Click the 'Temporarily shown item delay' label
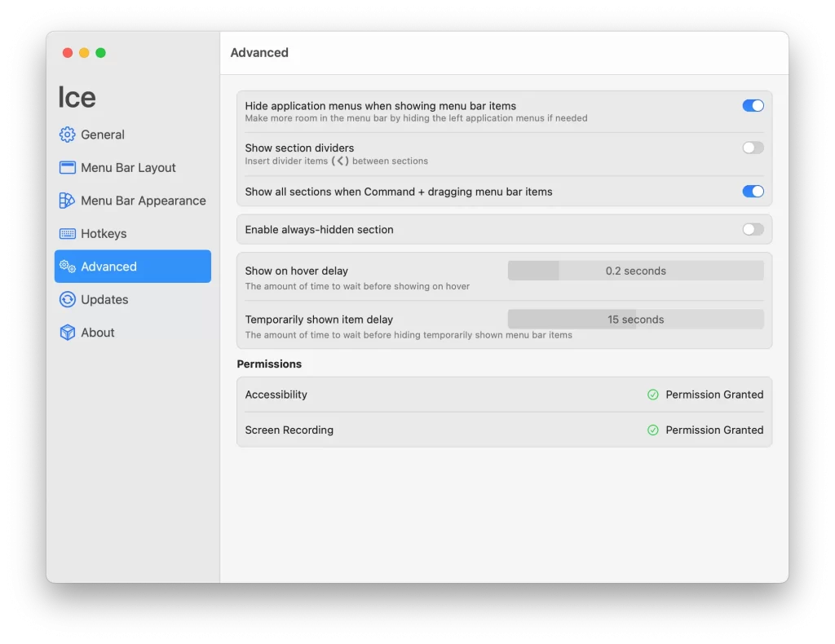 click(x=319, y=320)
